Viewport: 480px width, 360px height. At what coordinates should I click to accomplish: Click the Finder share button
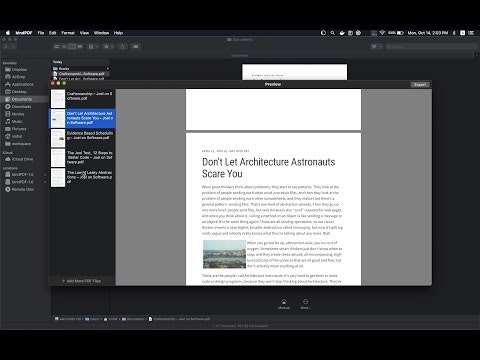pyautogui.click(x=123, y=47)
